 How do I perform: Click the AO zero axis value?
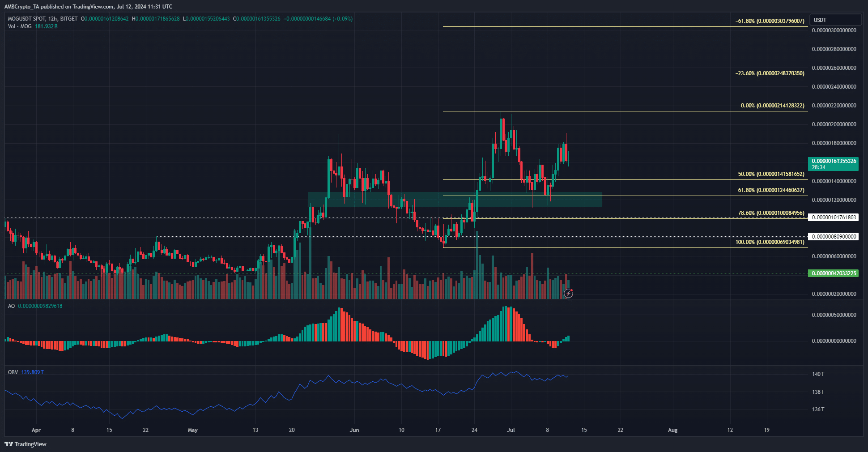click(x=834, y=341)
